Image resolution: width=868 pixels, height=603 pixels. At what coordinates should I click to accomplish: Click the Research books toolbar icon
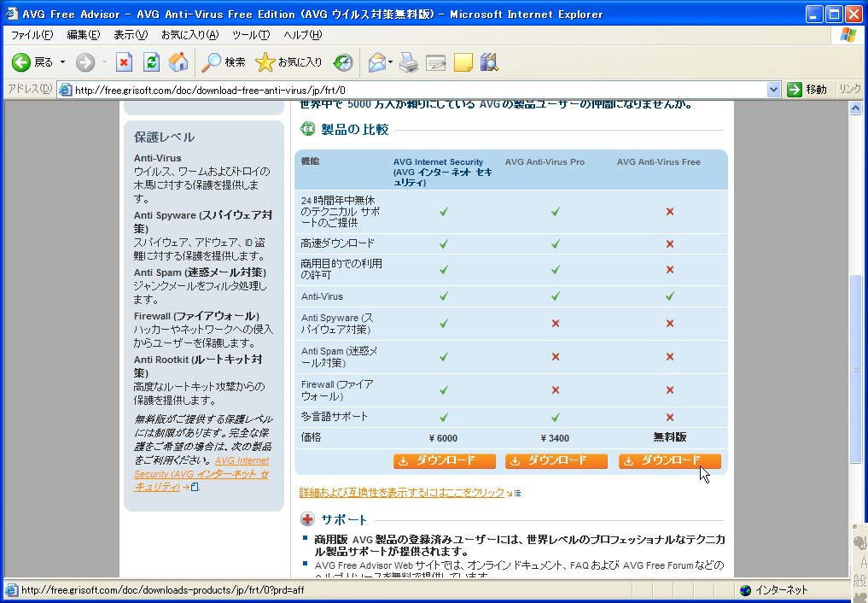[489, 62]
